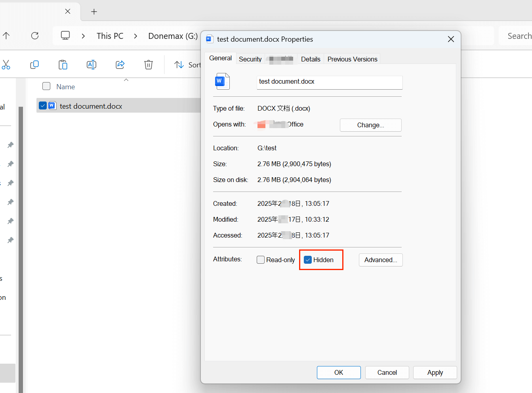Screen dimensions: 532x393
Task: Click the Refresh icon
Action: pos(35,36)
